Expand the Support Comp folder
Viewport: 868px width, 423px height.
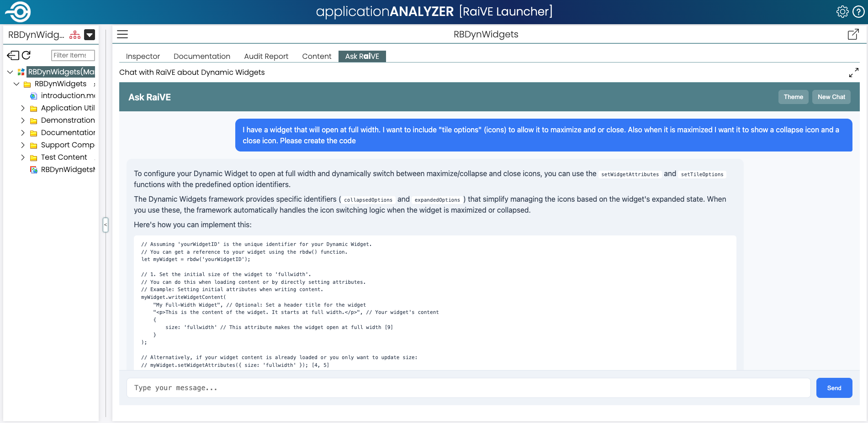point(23,145)
